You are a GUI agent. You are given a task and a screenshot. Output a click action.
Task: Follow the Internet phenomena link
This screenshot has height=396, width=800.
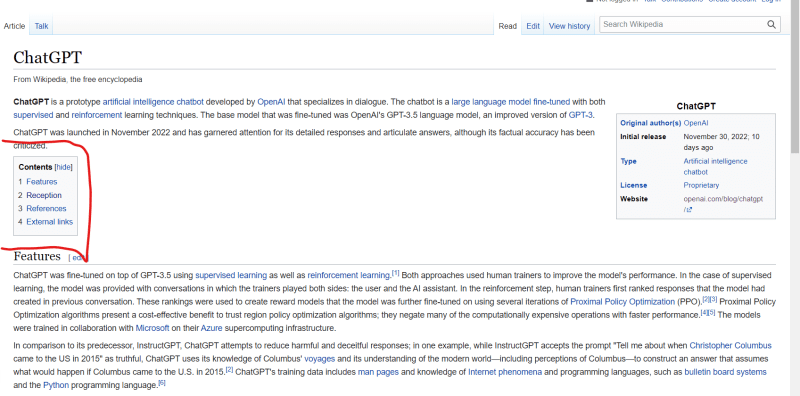click(x=505, y=372)
